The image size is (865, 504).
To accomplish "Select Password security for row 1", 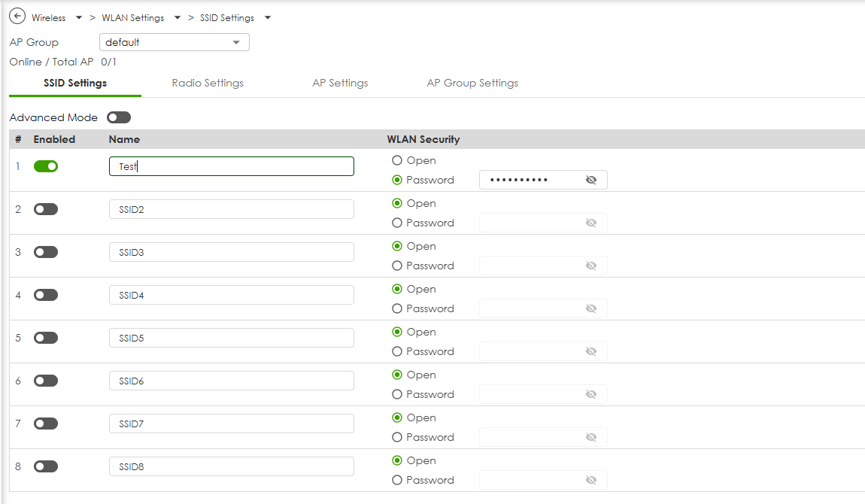I will point(396,180).
